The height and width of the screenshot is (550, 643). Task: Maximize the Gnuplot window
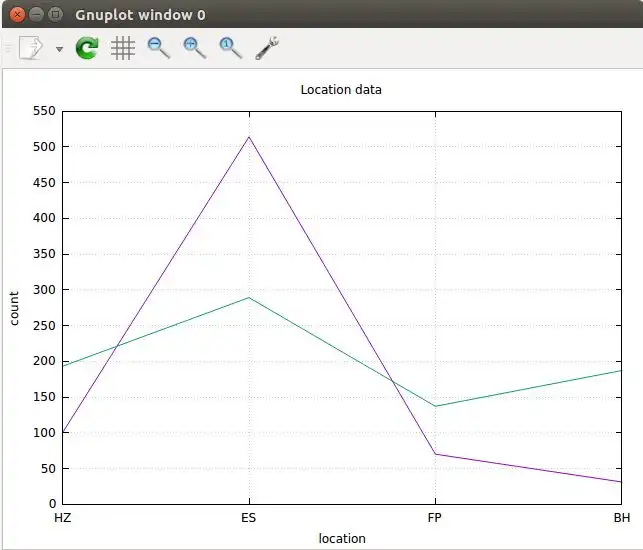pos(55,14)
